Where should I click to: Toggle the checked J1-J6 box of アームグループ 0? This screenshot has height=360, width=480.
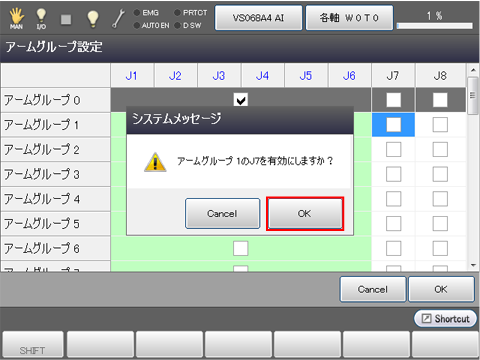[x=241, y=100]
